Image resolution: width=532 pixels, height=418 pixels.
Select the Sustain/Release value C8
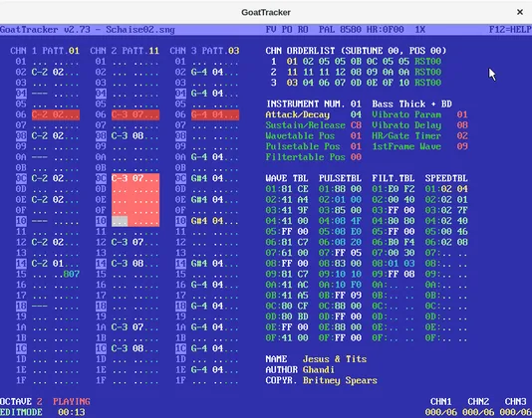(356, 125)
